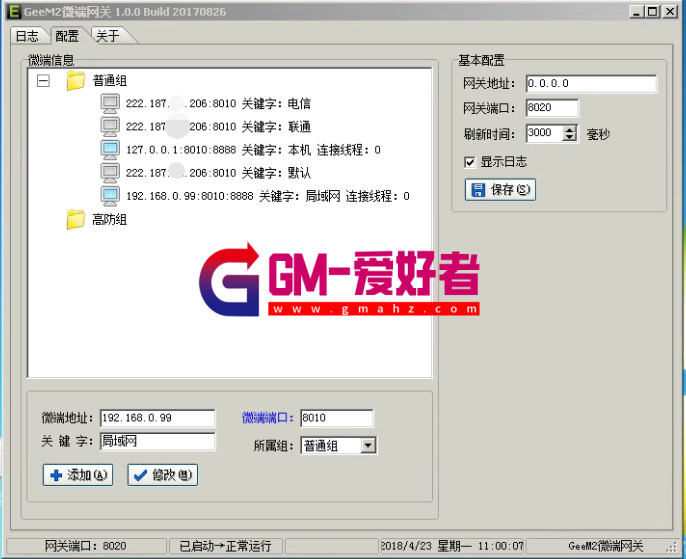
Task: Toggle the 显示日志 checkbox
Action: (x=469, y=162)
